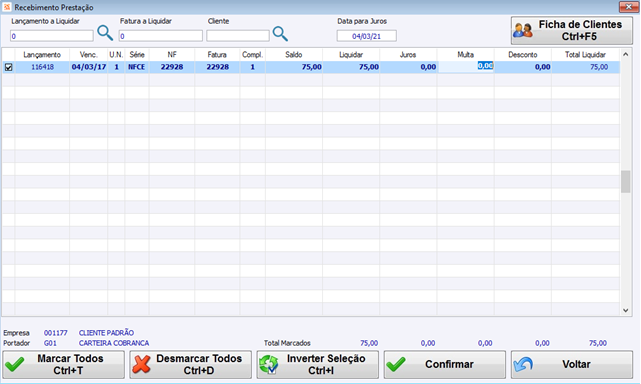
Task: Click the Total Liquidar 75,00 cell in the row
Action: click(585, 67)
